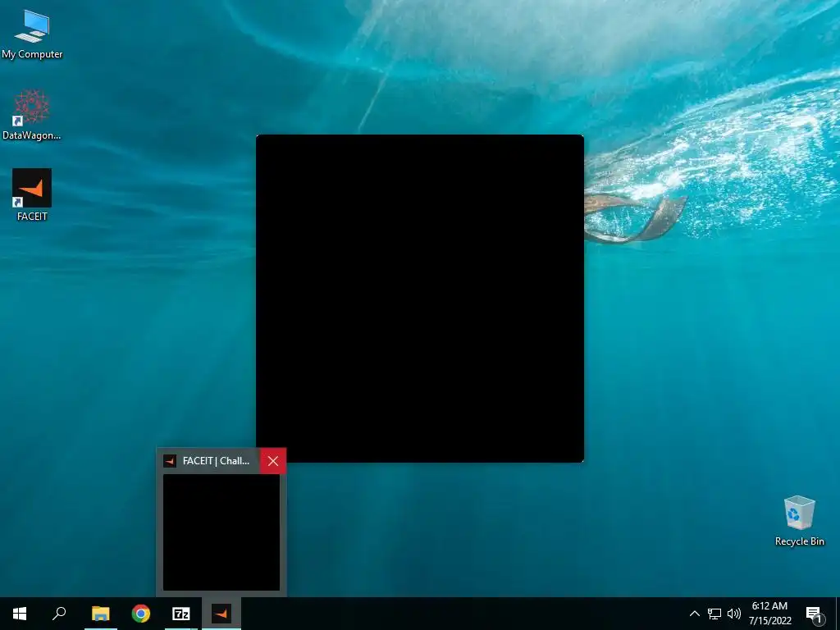The image size is (840, 630).
Task: Open the Windows Start menu
Action: 20,614
